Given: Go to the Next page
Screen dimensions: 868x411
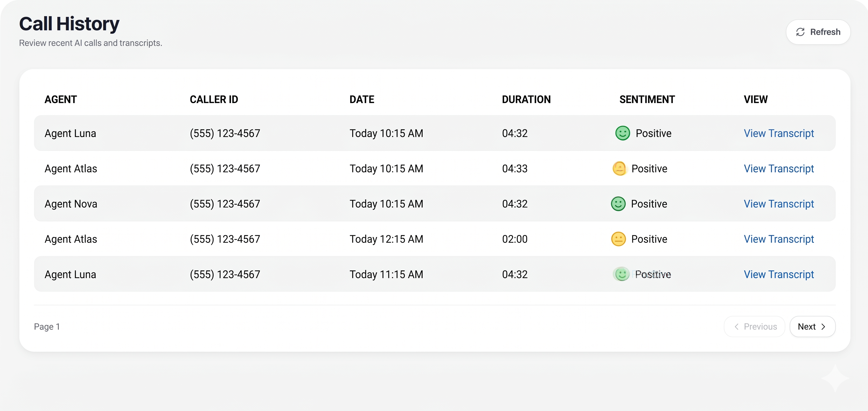Looking at the screenshot, I should 812,326.
